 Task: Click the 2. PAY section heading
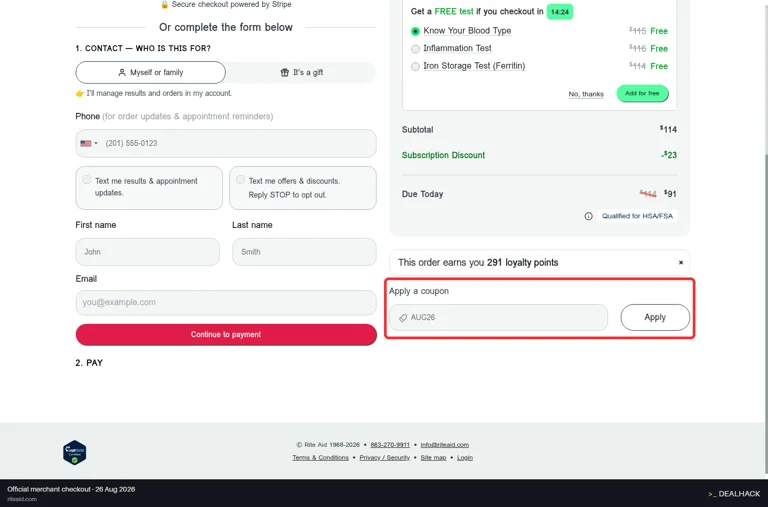point(89,363)
